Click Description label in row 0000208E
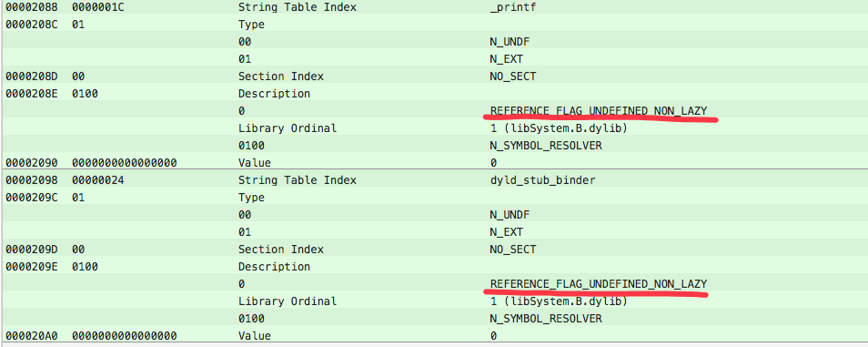 coord(274,94)
